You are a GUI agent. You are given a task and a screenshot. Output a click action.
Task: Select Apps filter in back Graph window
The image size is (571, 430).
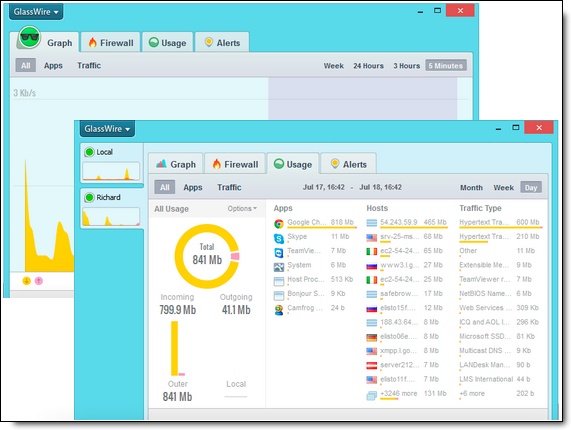[53, 66]
